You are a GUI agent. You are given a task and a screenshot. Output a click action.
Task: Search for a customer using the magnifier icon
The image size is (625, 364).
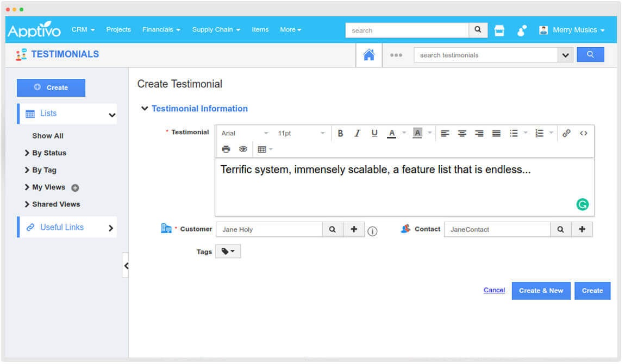(x=333, y=229)
